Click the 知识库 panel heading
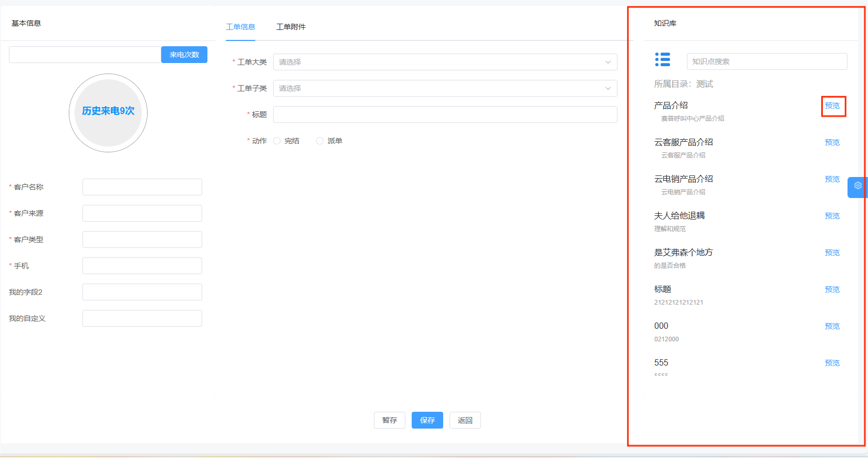Image resolution: width=868 pixels, height=458 pixels. tap(665, 23)
